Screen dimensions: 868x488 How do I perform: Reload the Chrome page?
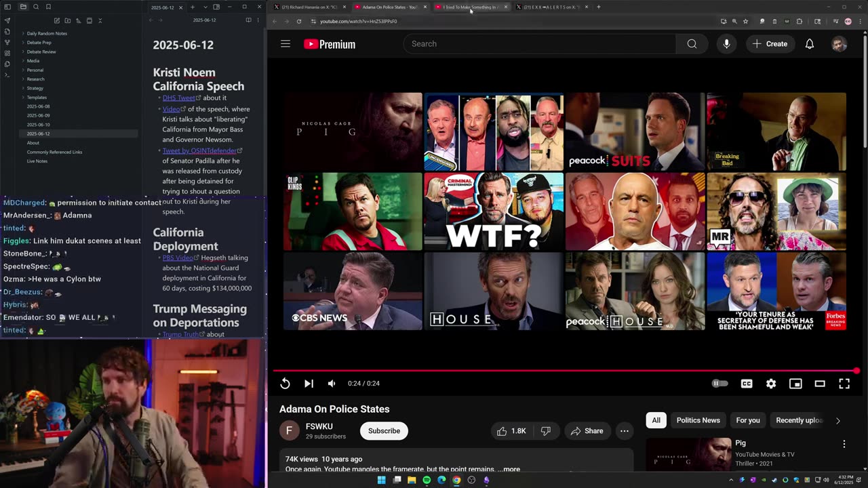point(299,21)
